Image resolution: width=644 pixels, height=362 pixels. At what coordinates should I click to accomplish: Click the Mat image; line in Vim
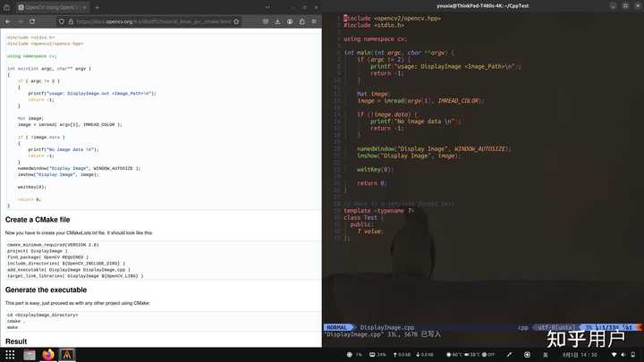point(373,94)
